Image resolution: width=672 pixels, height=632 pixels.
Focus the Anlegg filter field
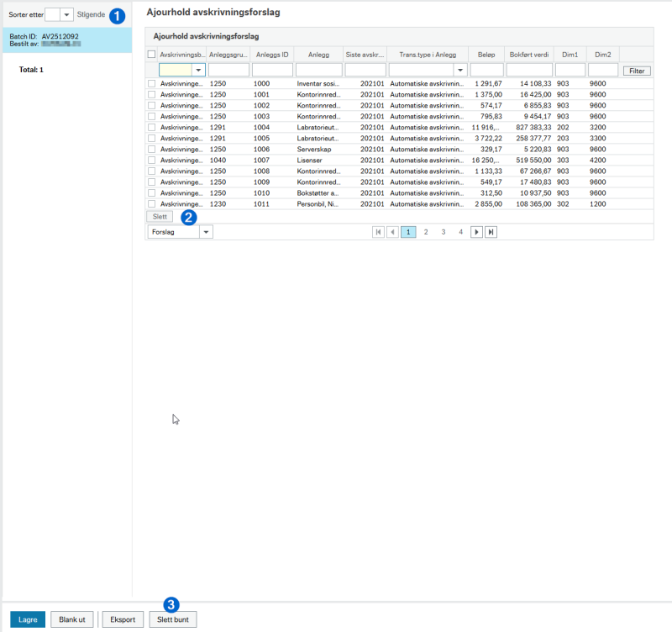tap(319, 70)
